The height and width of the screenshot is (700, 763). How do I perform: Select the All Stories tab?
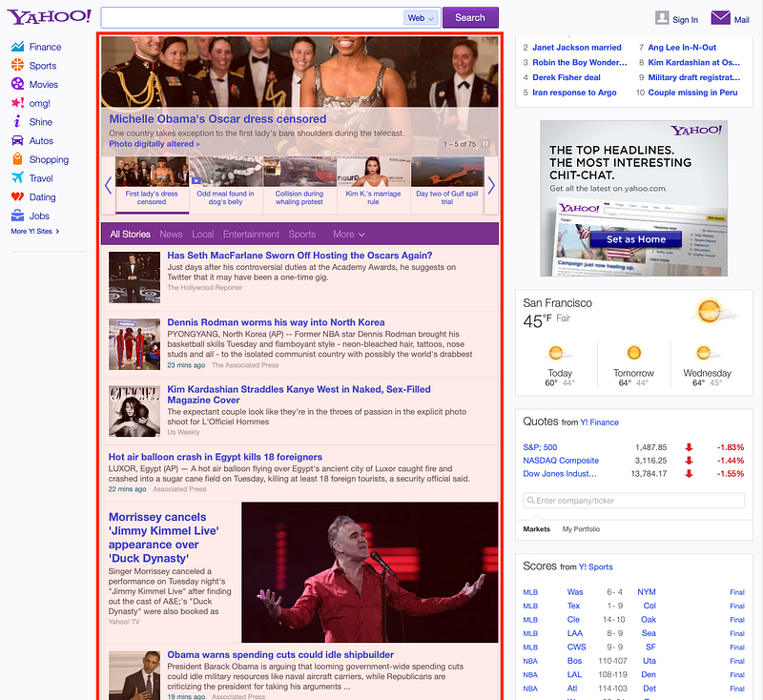tap(130, 234)
